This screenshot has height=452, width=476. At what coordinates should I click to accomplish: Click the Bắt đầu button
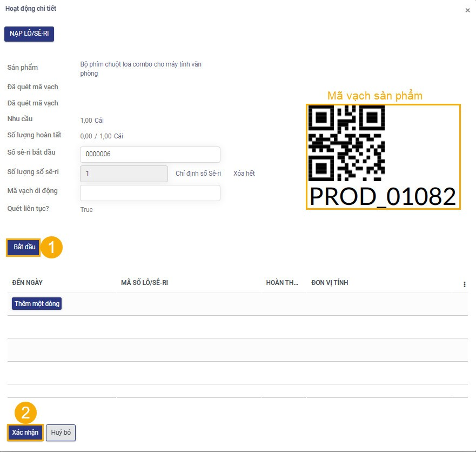24,247
